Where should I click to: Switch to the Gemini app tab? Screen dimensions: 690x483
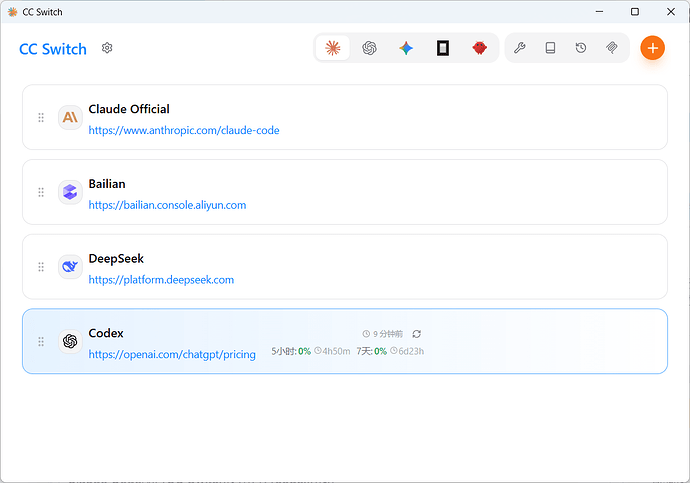coord(406,48)
